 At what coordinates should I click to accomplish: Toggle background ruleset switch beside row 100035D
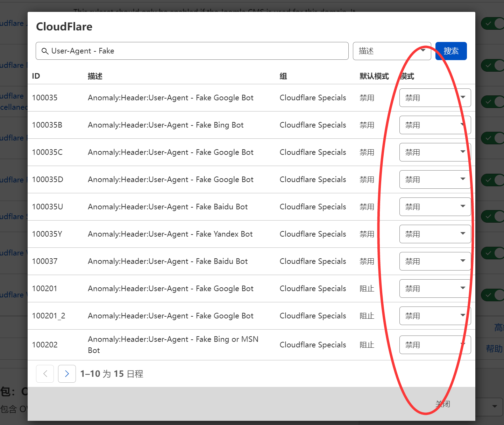click(492, 180)
